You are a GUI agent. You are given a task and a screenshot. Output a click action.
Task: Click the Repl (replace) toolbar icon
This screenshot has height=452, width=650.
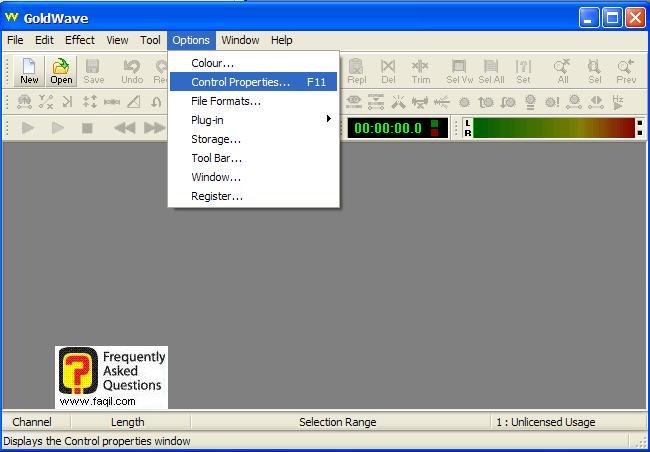tap(357, 71)
